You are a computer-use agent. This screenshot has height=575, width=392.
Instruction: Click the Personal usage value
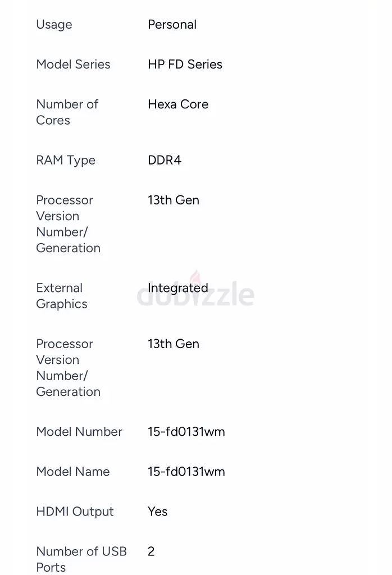coord(172,25)
